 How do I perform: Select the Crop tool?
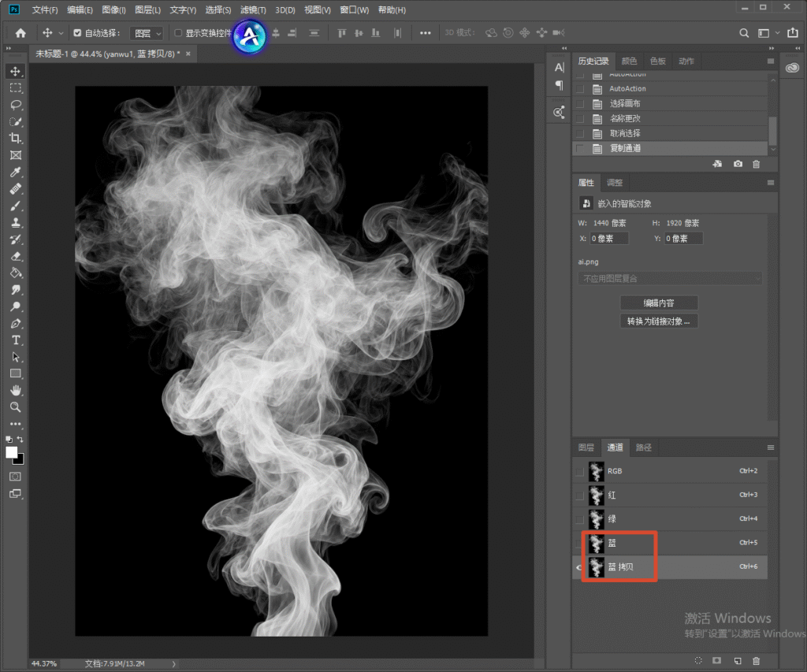16,139
